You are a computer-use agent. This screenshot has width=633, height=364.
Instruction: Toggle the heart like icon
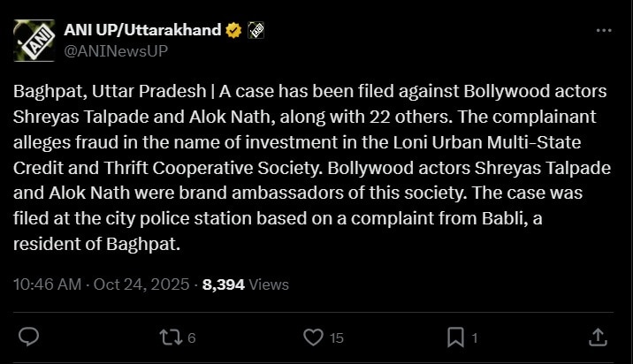click(x=313, y=337)
